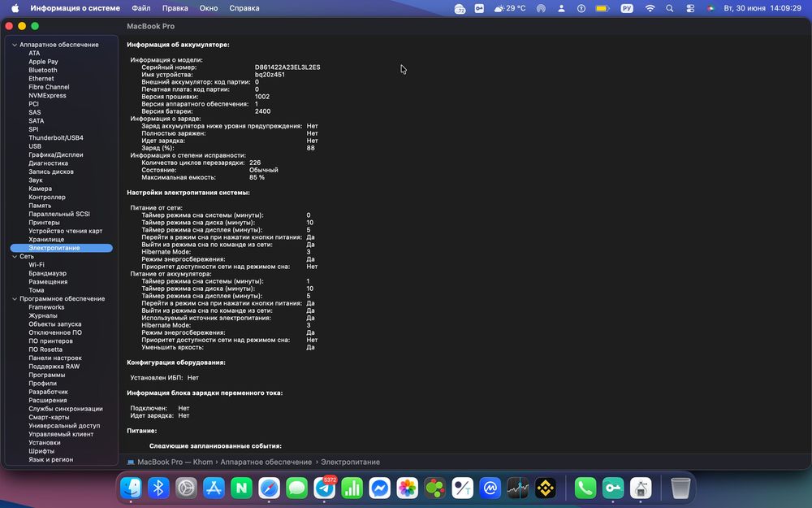This screenshot has height=508, width=812.
Task: Click the battery icon in menu bar
Action: [x=603, y=8]
